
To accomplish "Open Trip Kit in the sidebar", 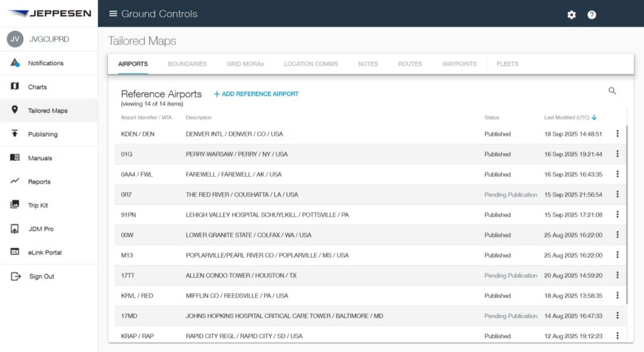I will tap(49, 205).
